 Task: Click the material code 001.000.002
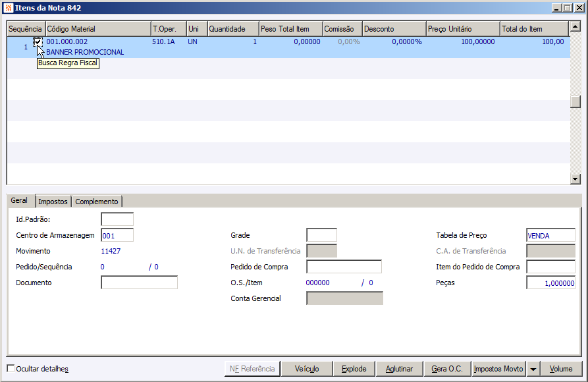point(67,41)
